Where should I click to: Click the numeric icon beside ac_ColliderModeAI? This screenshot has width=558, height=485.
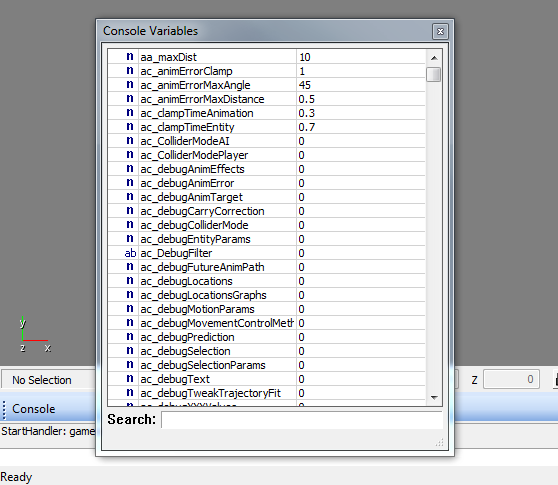click(130, 141)
